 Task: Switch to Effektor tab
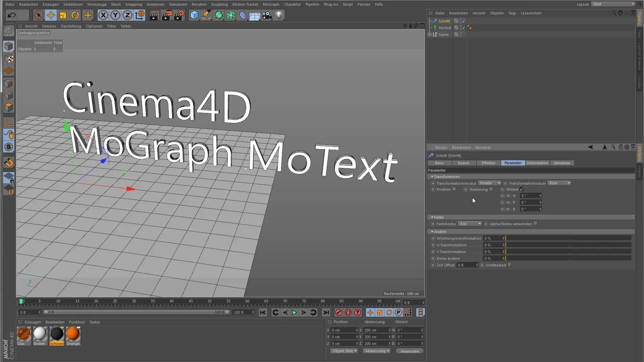(488, 163)
